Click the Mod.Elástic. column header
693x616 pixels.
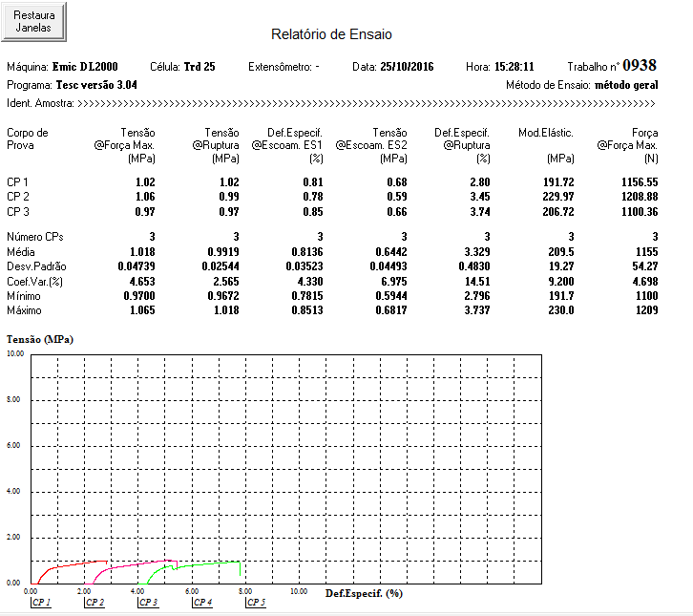click(x=546, y=133)
